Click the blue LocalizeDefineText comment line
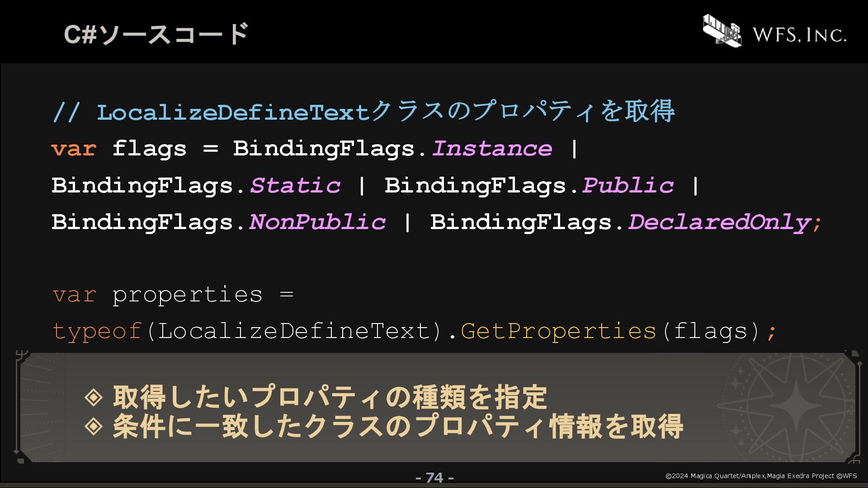This screenshot has width=868, height=488. (x=363, y=111)
